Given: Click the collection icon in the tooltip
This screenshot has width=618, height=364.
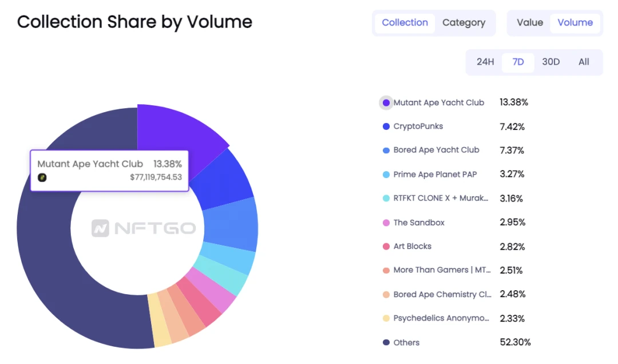Looking at the screenshot, I should 42,177.
